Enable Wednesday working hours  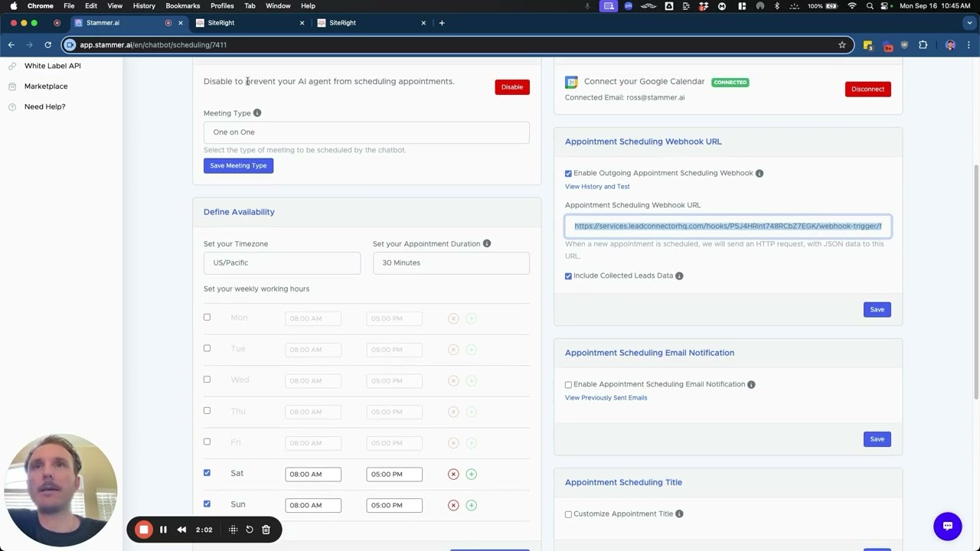click(x=207, y=380)
